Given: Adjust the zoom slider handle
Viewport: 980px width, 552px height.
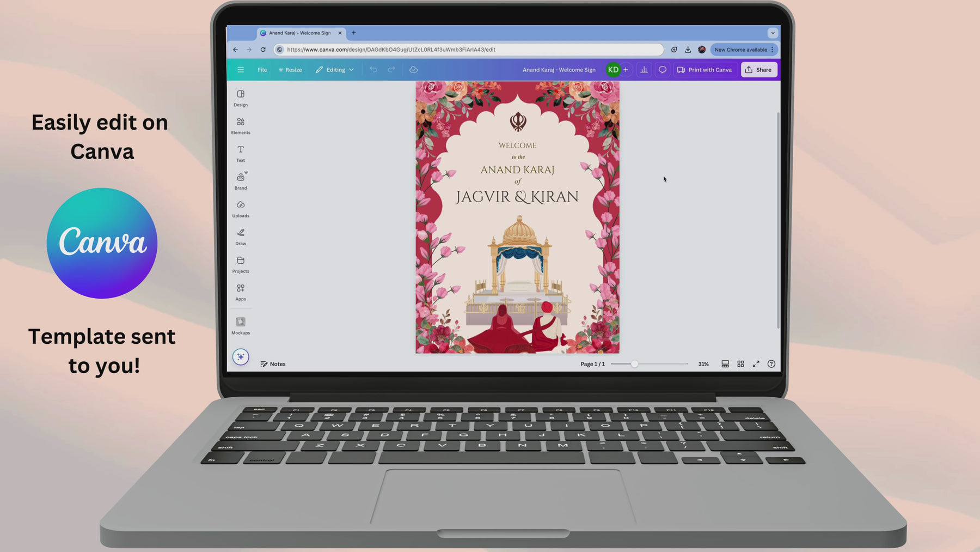Looking at the screenshot, I should pos(634,364).
